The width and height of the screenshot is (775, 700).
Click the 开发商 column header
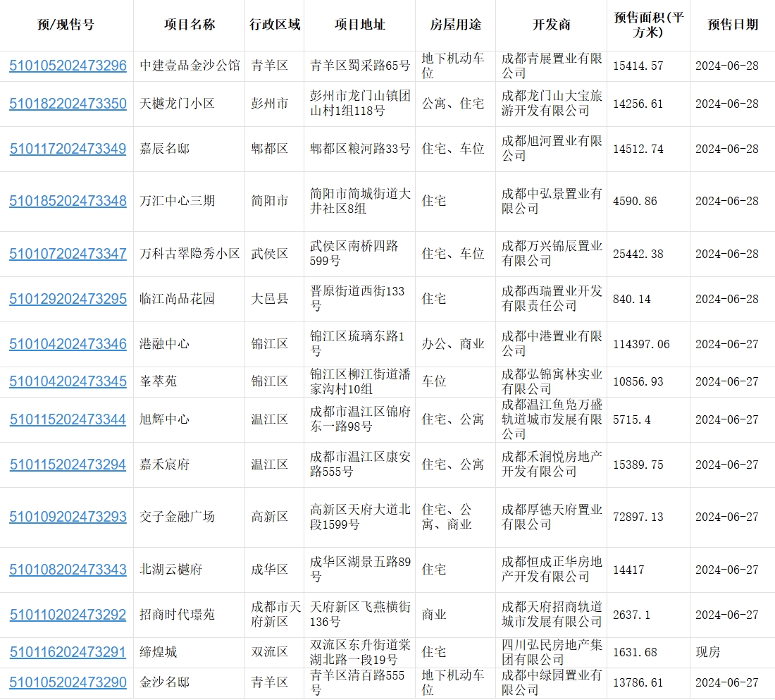(551, 25)
